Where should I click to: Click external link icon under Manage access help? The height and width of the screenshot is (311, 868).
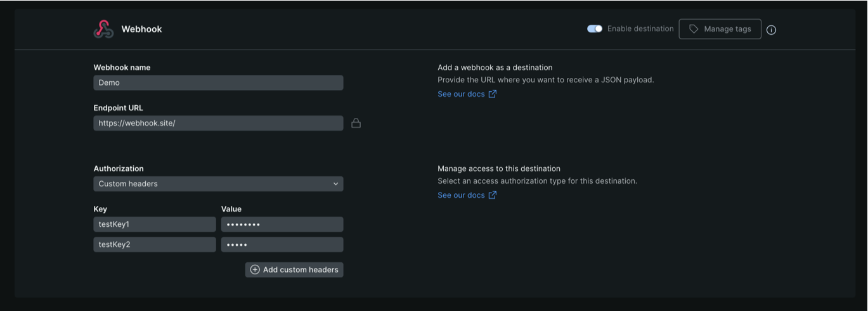click(x=493, y=195)
